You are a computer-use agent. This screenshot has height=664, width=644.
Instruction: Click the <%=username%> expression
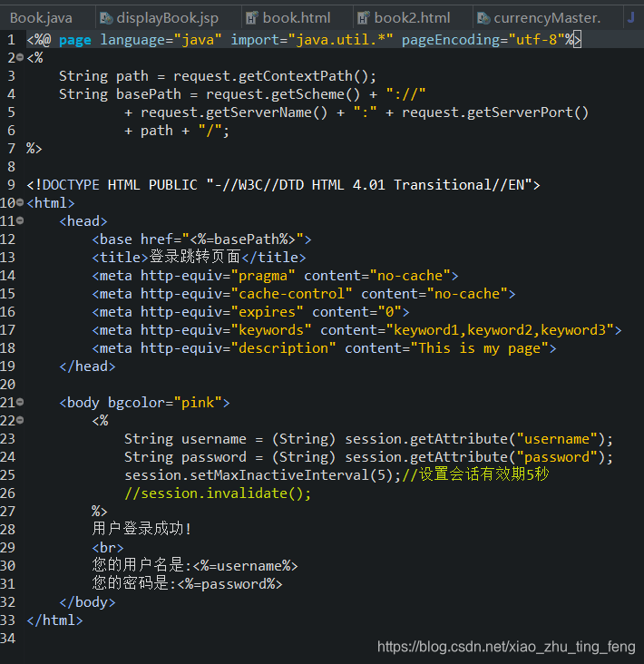point(245,566)
